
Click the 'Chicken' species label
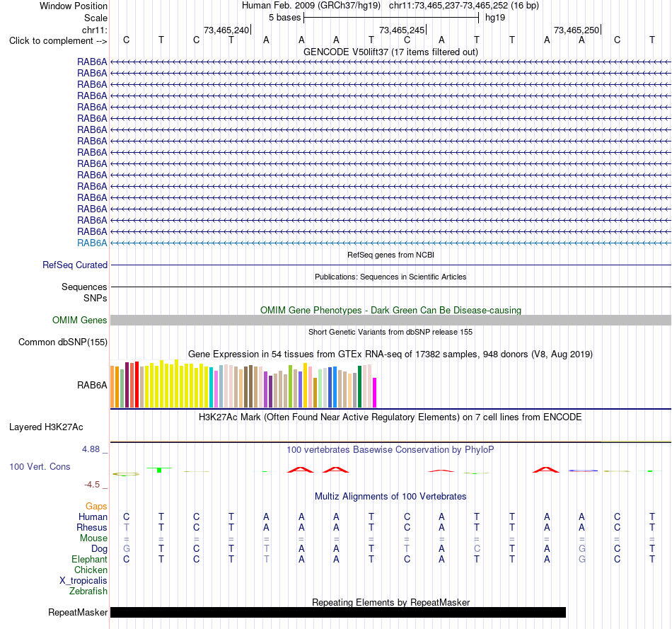pos(91,570)
